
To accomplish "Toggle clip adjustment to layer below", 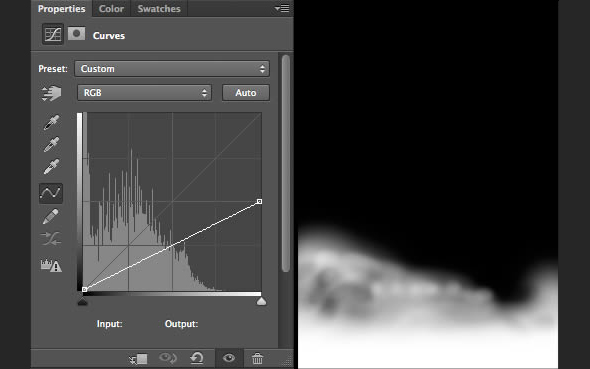I will click(x=138, y=358).
